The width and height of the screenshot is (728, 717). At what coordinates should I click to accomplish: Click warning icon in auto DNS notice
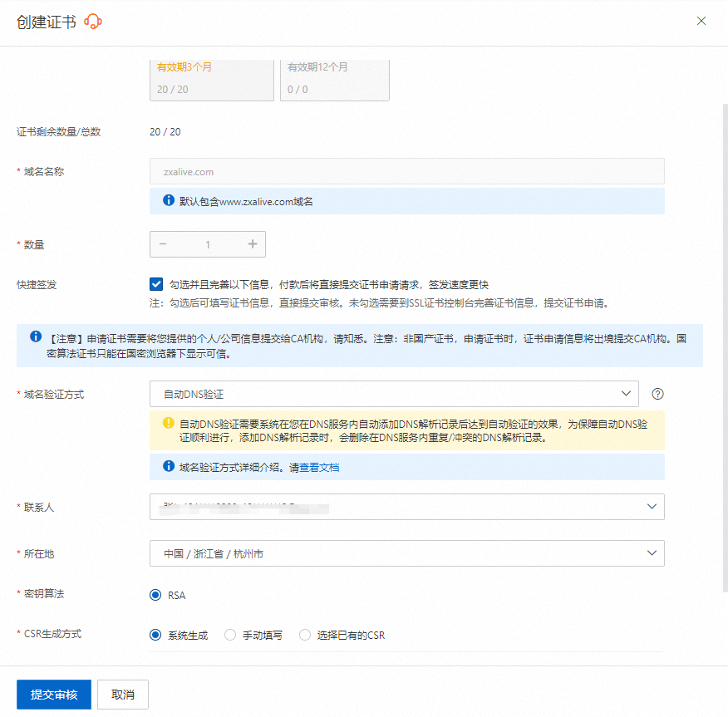[168, 422]
